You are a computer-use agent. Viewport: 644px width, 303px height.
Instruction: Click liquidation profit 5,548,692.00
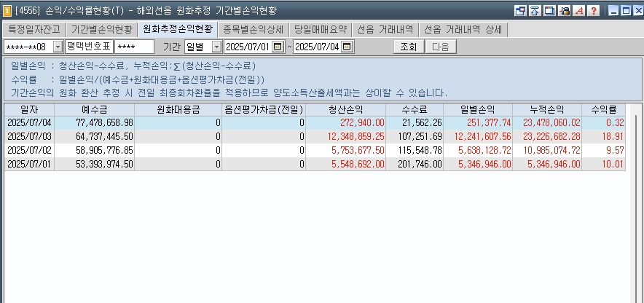point(358,165)
